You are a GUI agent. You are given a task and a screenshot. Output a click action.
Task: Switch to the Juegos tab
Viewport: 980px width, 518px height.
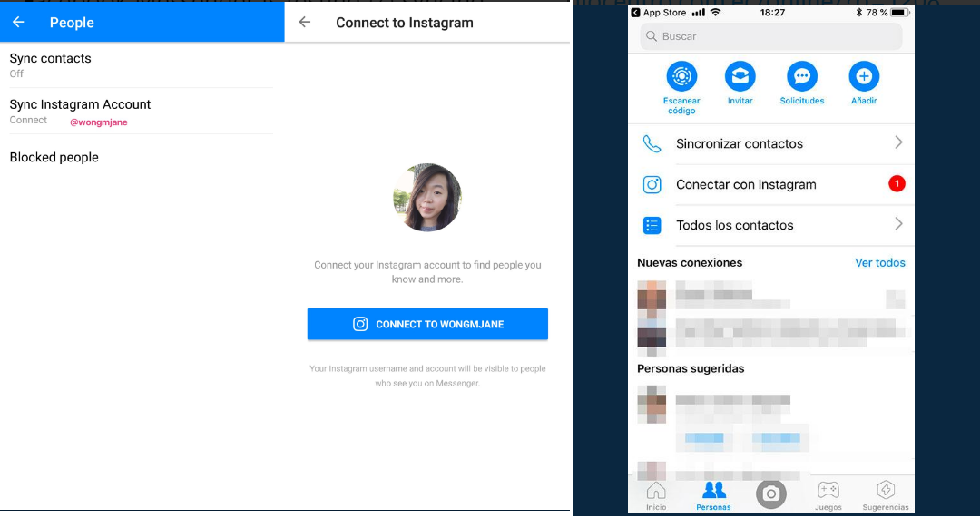(828, 495)
